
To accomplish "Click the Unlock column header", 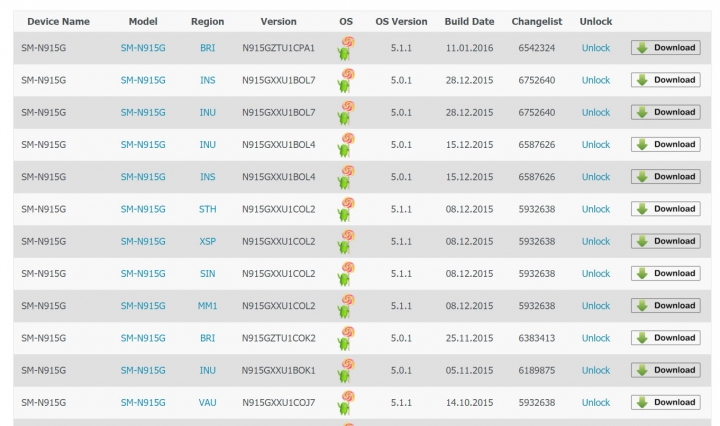I will coord(596,22).
